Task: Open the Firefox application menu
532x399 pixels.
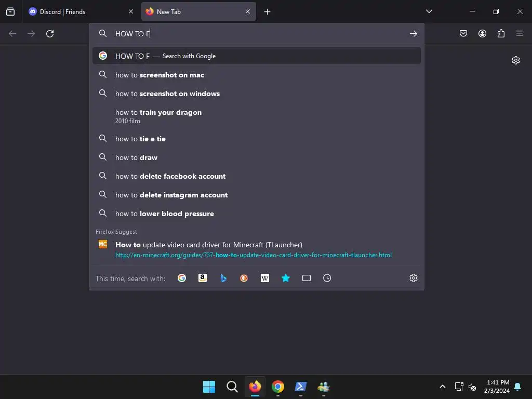Action: point(520,33)
